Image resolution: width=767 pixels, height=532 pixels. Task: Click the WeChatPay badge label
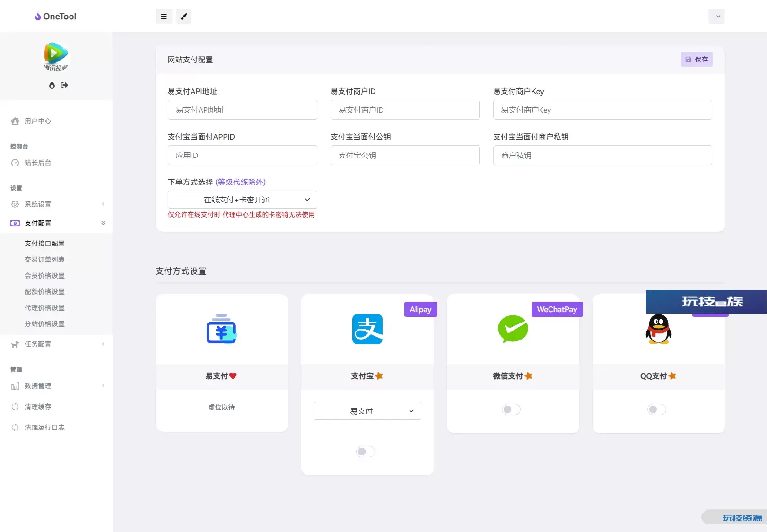(x=557, y=309)
